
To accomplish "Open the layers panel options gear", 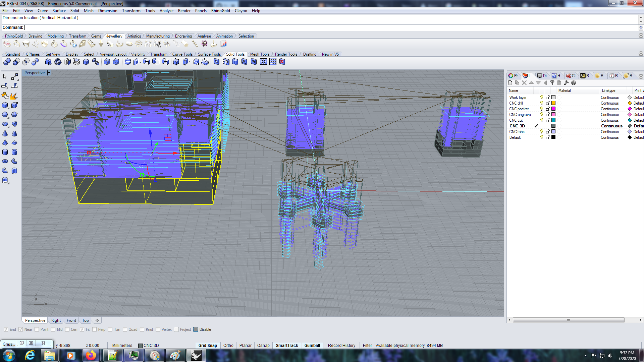I will click(x=641, y=76).
